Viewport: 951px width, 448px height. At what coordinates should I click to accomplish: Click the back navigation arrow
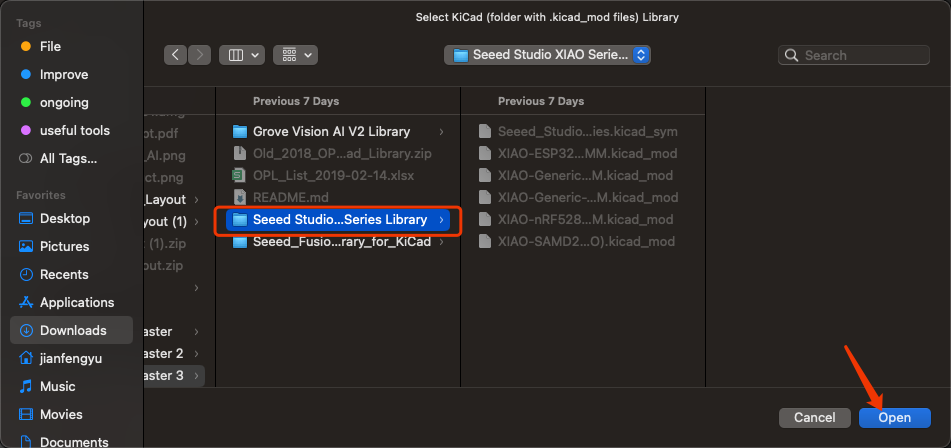(175, 55)
